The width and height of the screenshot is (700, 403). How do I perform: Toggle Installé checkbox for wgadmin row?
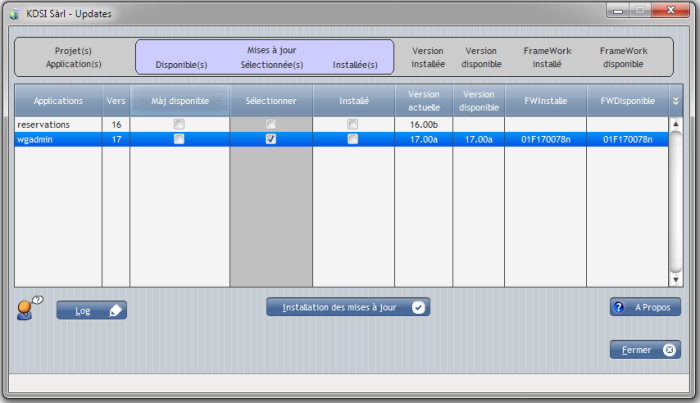[x=353, y=140]
